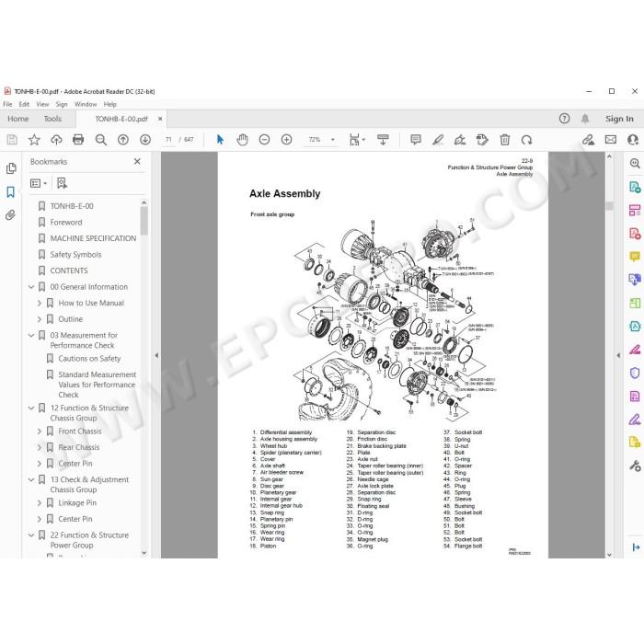Viewport: 644px width, 644px height.
Task: Open More Tools wrench icon
Action: click(x=635, y=466)
